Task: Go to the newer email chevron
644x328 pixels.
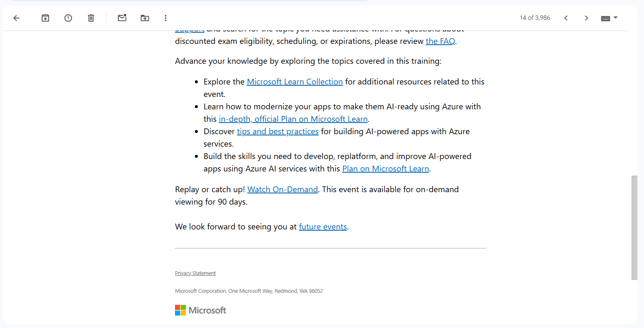Action: (x=566, y=18)
